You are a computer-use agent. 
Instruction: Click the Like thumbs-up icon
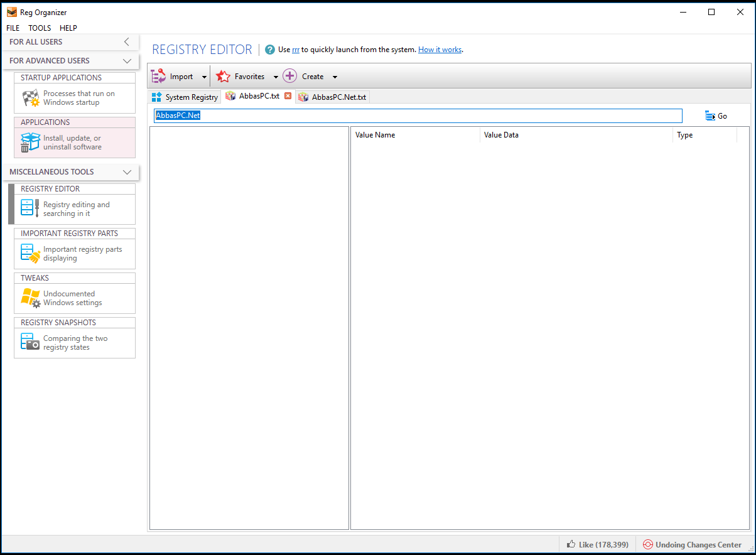click(571, 544)
